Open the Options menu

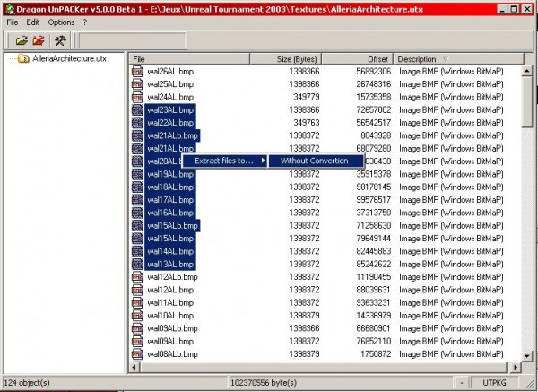(x=62, y=22)
